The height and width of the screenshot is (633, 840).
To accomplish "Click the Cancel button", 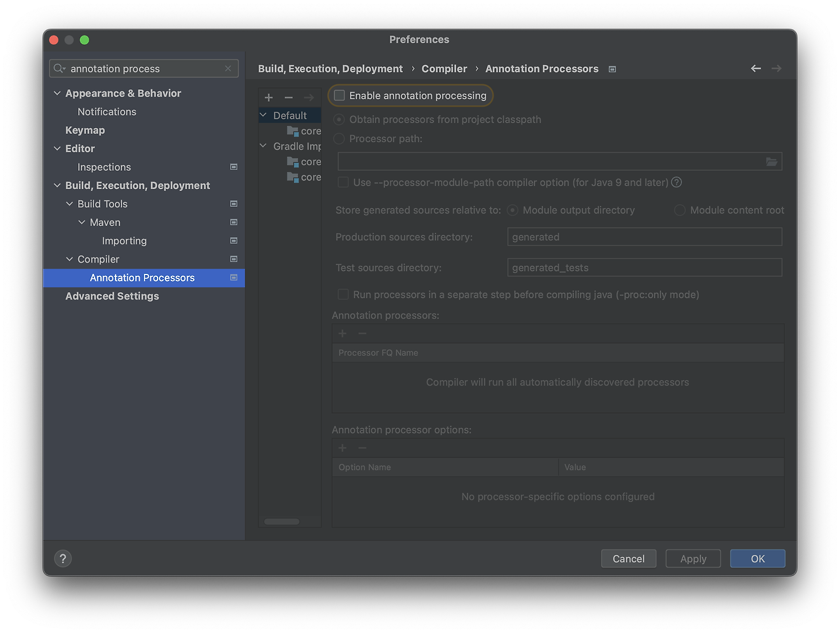I will pos(629,559).
